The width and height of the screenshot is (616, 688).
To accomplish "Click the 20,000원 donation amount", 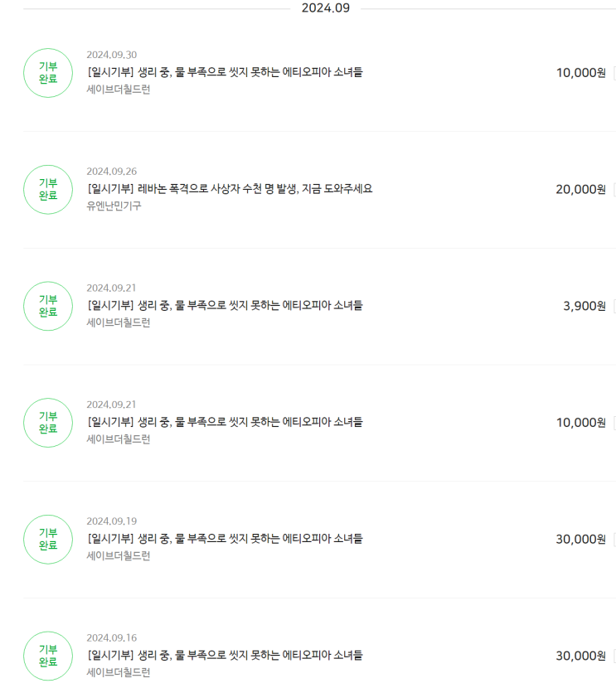I will click(580, 189).
